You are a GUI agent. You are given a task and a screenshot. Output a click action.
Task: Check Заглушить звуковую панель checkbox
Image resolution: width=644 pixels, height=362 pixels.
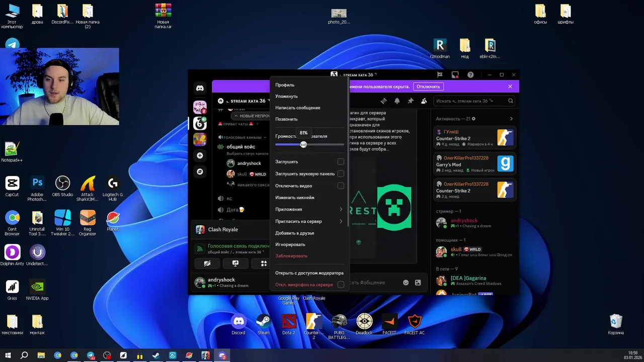[341, 174]
